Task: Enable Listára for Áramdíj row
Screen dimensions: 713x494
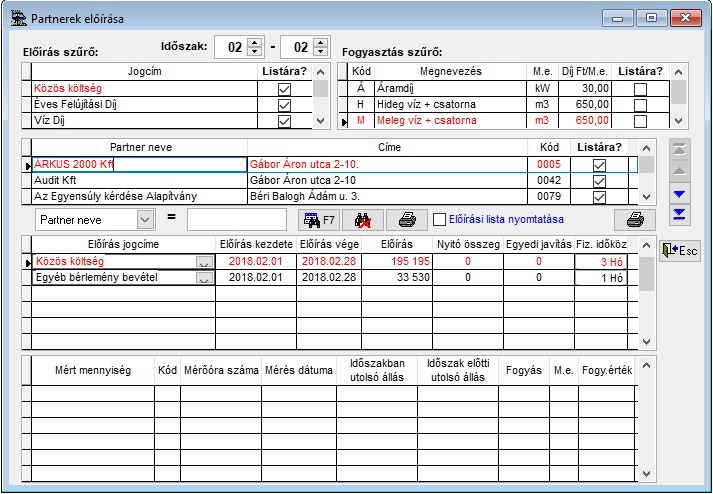Action: tap(640, 89)
